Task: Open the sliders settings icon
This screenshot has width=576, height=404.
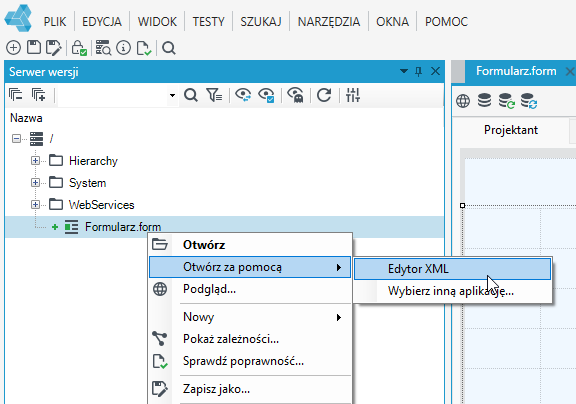Action: [353, 95]
